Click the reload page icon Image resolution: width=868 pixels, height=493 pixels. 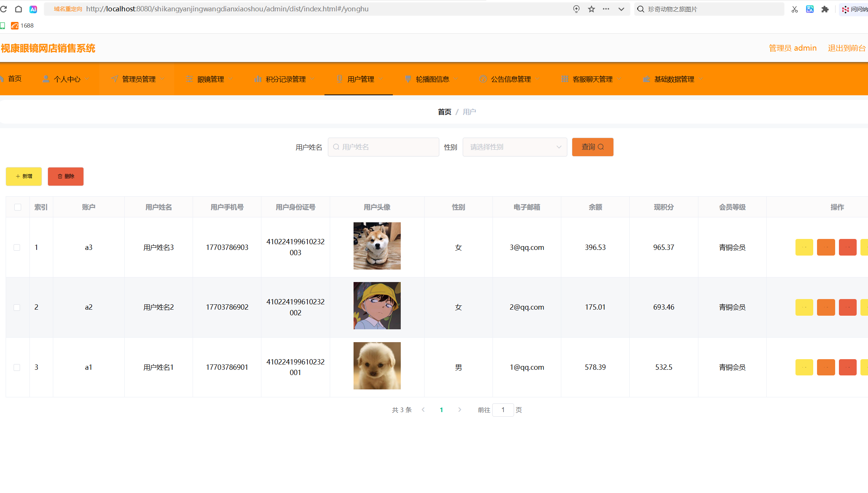click(x=4, y=9)
